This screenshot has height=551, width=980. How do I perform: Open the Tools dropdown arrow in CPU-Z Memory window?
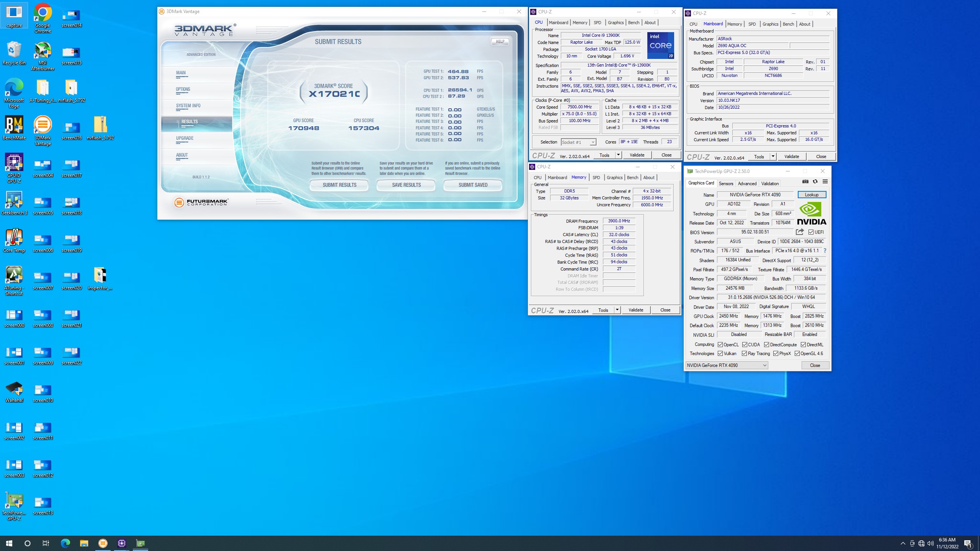617,310
